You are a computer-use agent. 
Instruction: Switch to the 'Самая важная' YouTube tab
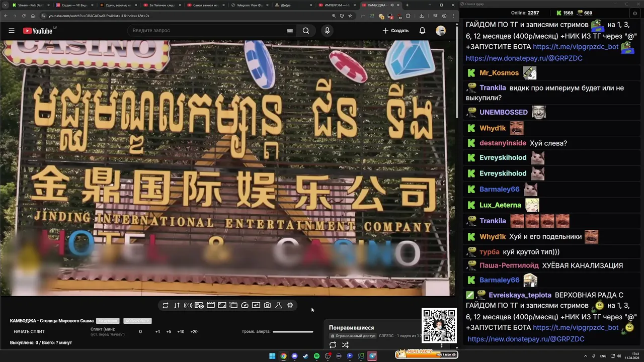[206, 5]
